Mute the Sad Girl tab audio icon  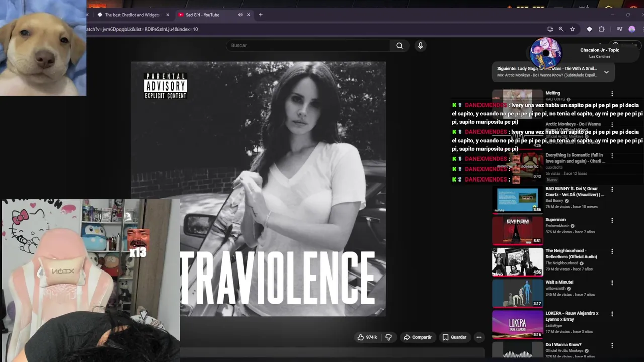240,15
